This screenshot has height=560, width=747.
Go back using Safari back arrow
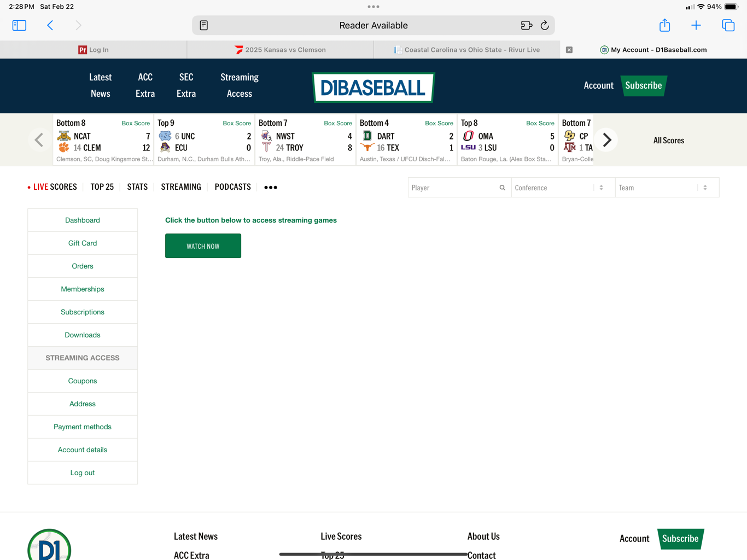50,25
